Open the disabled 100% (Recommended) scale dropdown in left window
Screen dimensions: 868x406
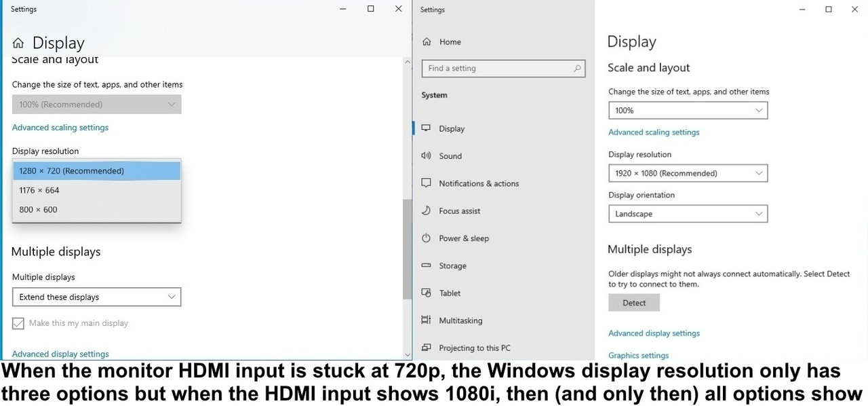coord(96,105)
